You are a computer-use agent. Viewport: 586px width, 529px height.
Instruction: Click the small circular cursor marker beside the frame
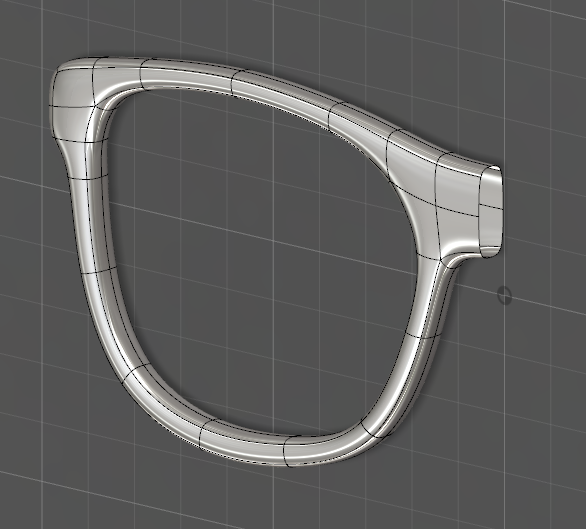tap(505, 296)
